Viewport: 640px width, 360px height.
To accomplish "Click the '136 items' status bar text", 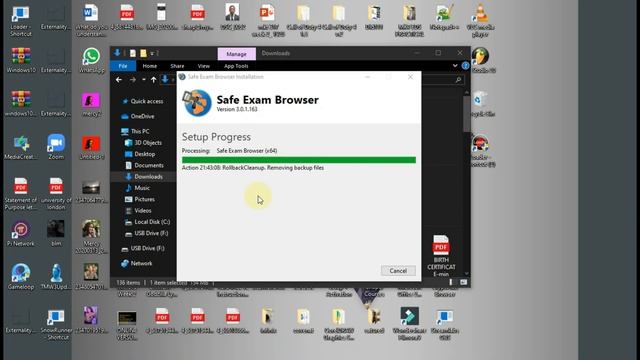I will pos(128,282).
